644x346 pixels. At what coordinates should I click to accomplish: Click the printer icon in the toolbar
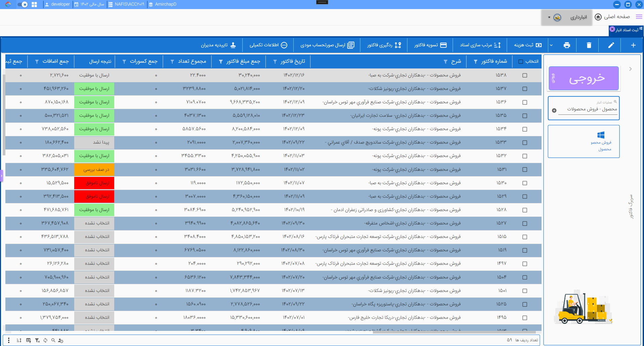coord(567,45)
